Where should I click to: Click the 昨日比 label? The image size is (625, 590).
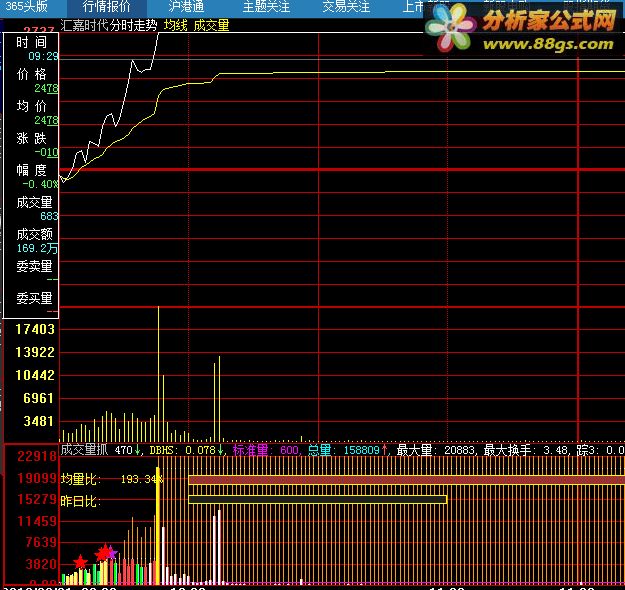coord(81,501)
